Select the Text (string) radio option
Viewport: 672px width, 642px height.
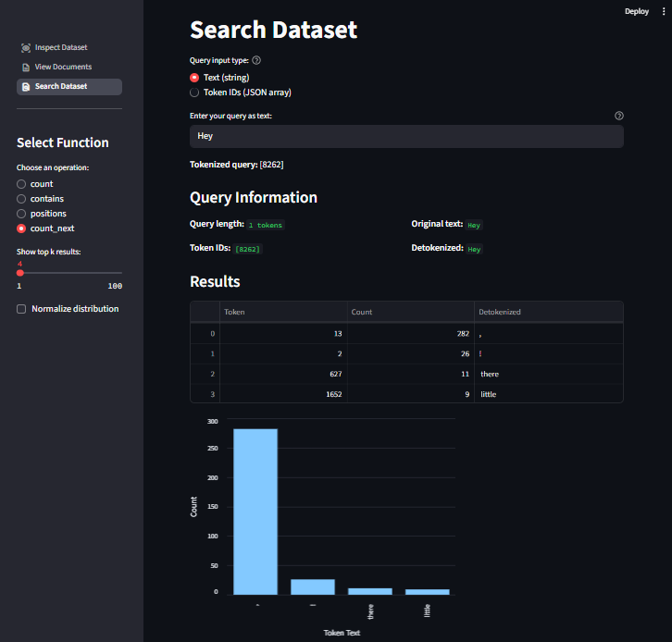point(194,78)
